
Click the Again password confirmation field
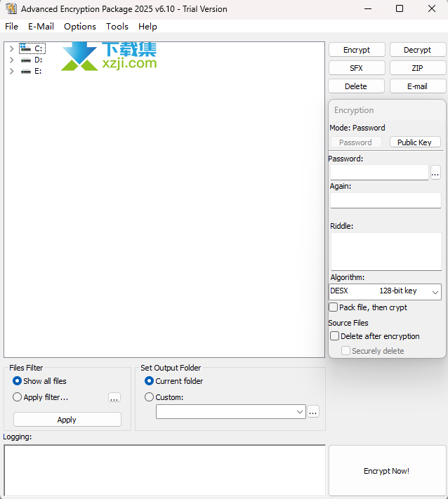pyautogui.click(x=386, y=201)
